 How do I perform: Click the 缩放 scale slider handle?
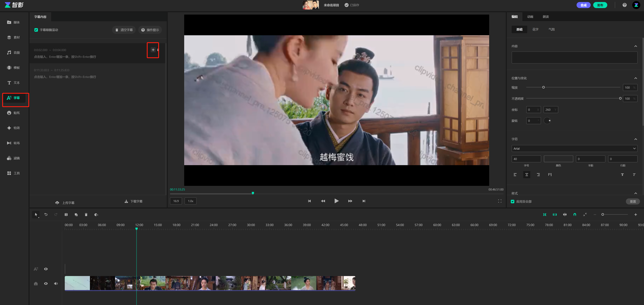[543, 87]
